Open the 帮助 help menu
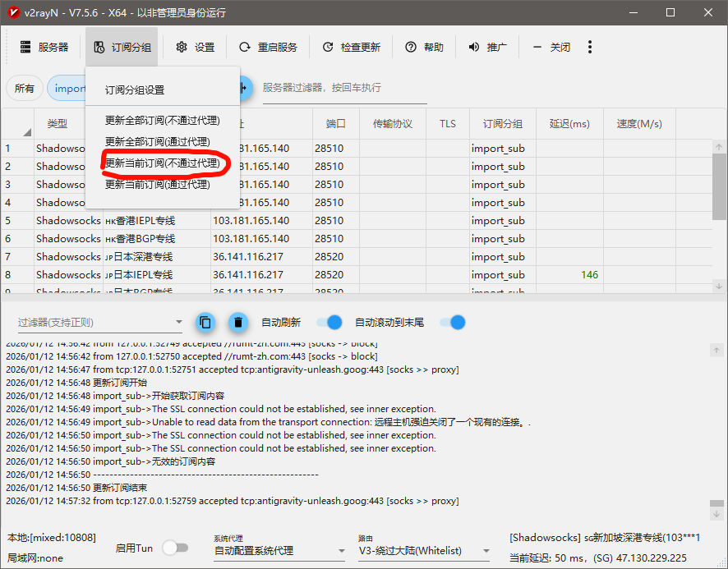The height and width of the screenshot is (569, 728). pyautogui.click(x=424, y=47)
